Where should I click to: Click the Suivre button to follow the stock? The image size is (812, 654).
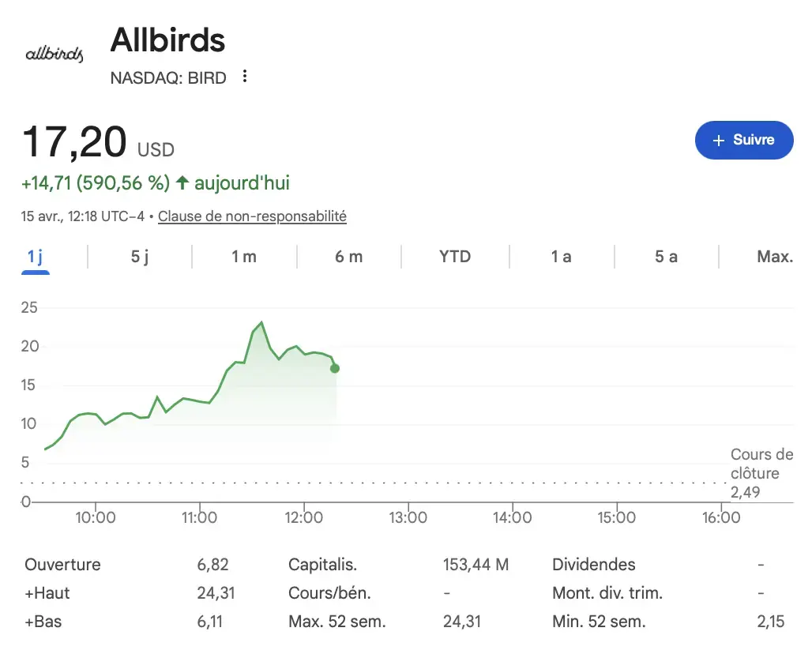pyautogui.click(x=743, y=140)
